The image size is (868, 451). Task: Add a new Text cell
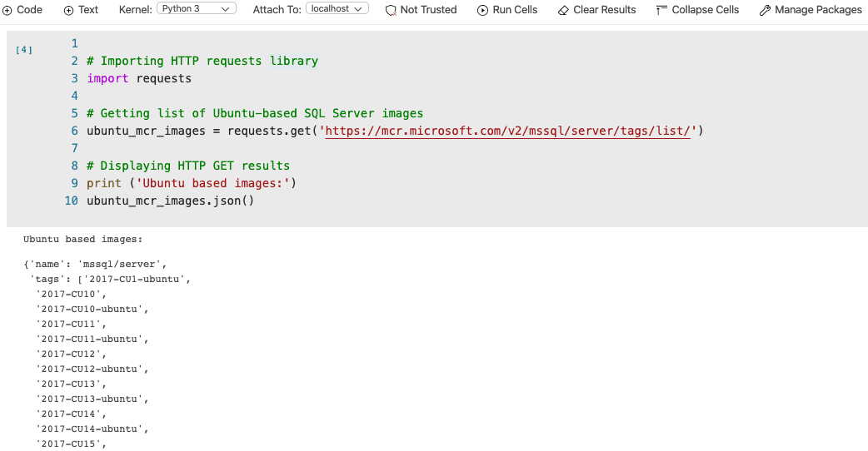click(x=81, y=10)
